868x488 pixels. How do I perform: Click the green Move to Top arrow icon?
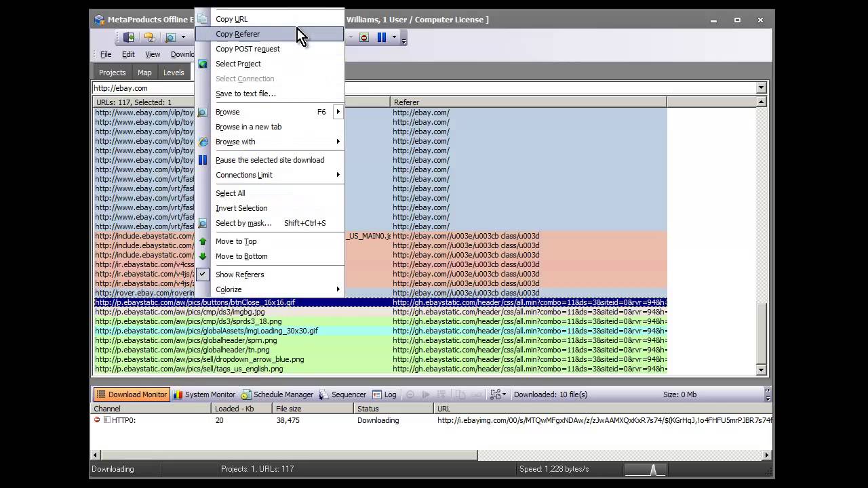tap(203, 241)
